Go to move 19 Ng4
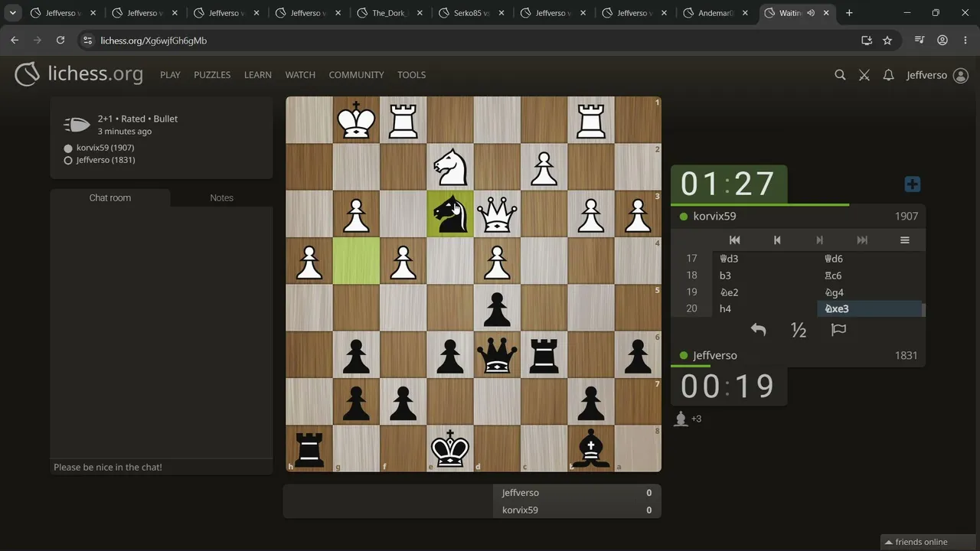This screenshot has height=551, width=980. pyautogui.click(x=870, y=292)
